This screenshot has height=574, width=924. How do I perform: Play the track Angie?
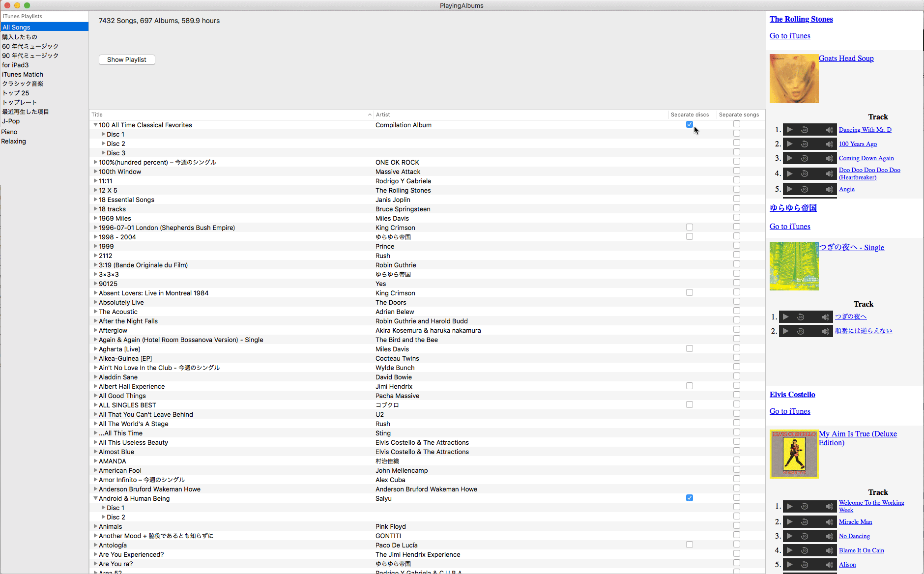(x=789, y=189)
